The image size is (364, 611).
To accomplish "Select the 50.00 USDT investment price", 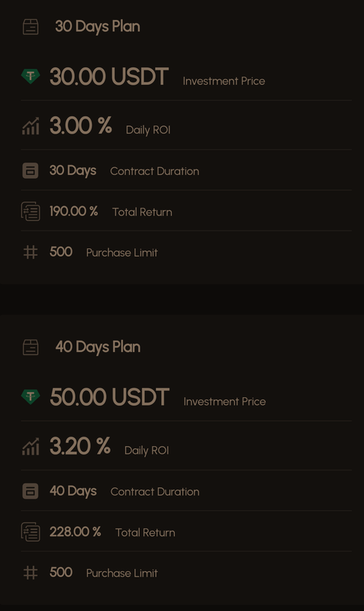I will click(109, 397).
